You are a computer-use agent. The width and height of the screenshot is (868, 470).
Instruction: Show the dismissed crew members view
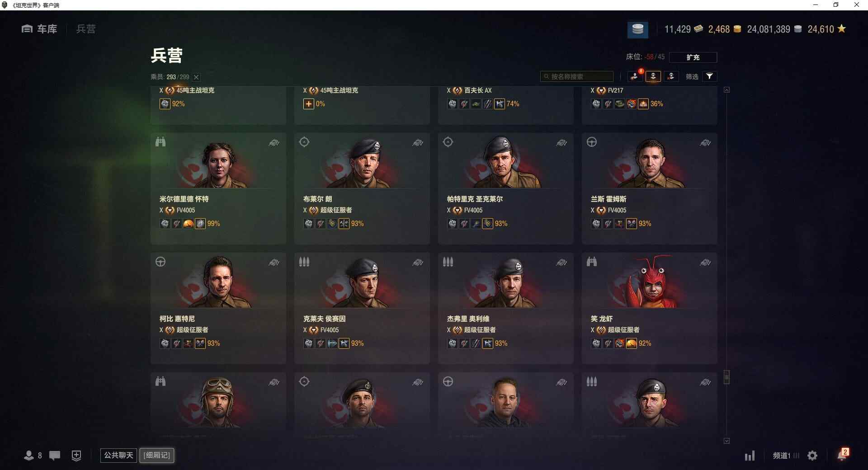671,76
